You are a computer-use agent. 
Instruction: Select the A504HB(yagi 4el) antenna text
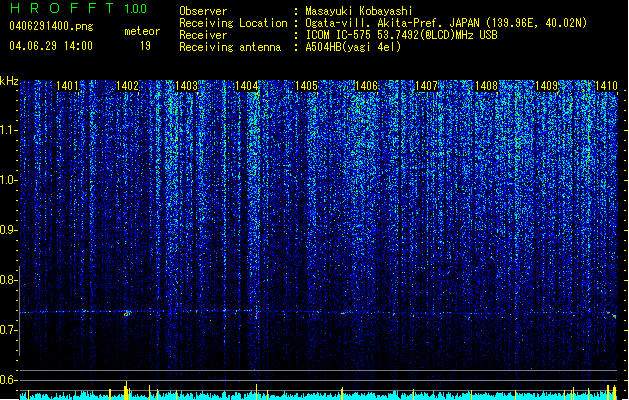click(x=353, y=47)
